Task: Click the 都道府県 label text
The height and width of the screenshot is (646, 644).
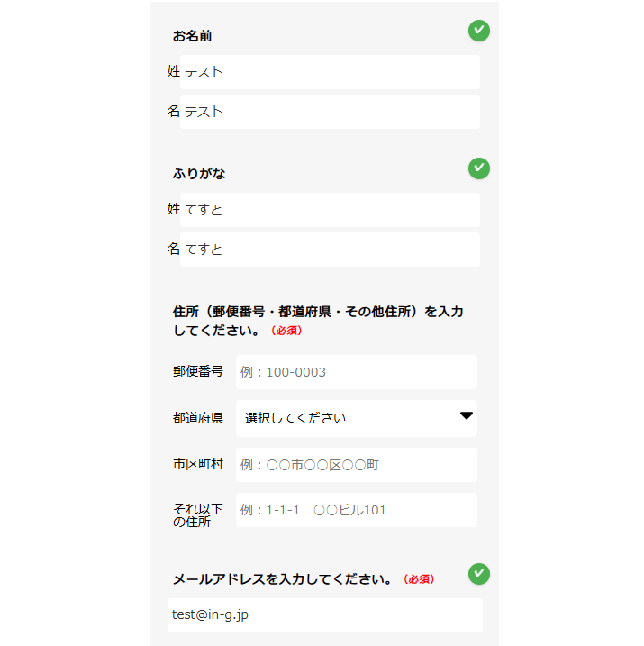Action: [x=198, y=418]
